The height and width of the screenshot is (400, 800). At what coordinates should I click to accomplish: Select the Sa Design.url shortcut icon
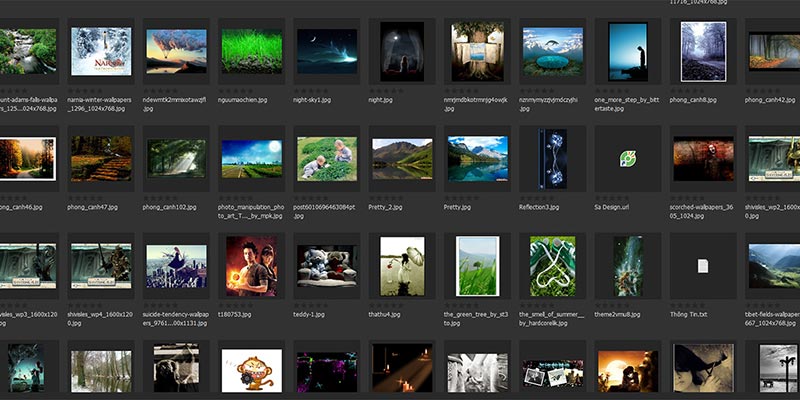(x=628, y=159)
